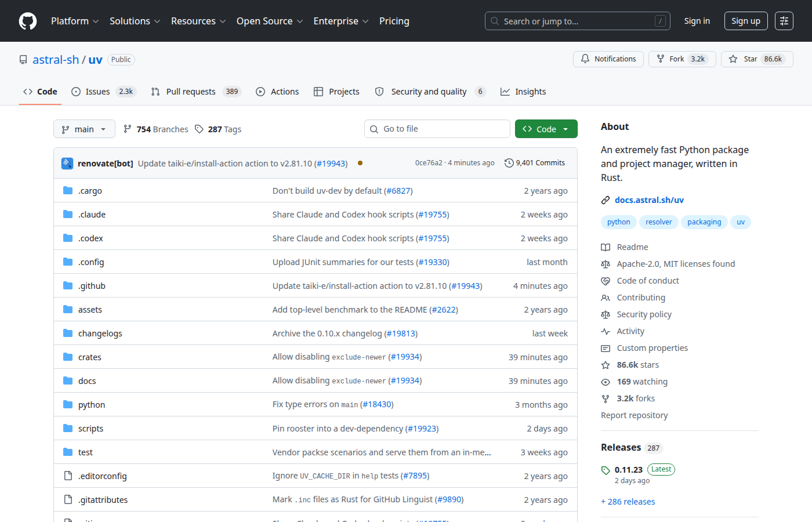Open the Pull requests tab

click(195, 92)
